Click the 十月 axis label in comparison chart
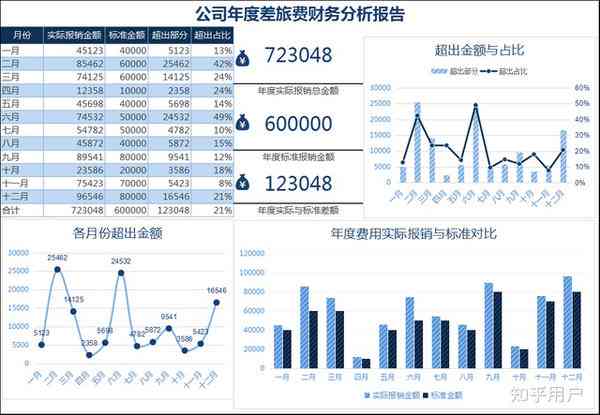Image resolution: width=600 pixels, height=415 pixels. click(x=519, y=378)
